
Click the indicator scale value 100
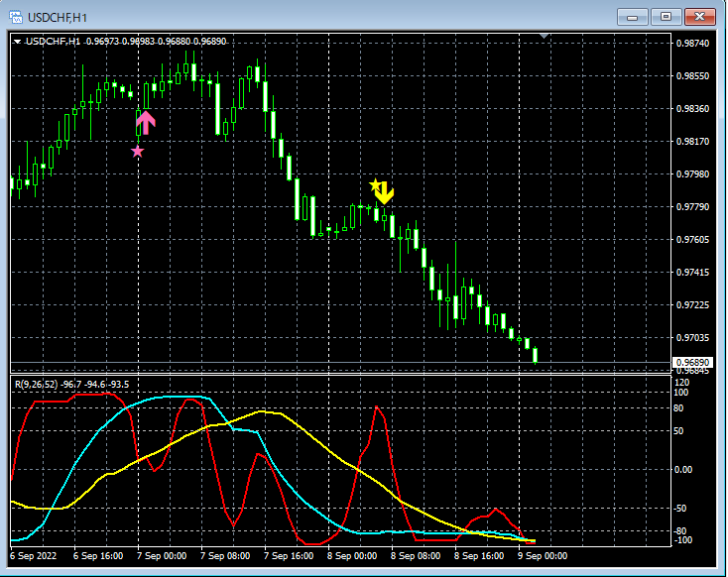click(x=681, y=393)
